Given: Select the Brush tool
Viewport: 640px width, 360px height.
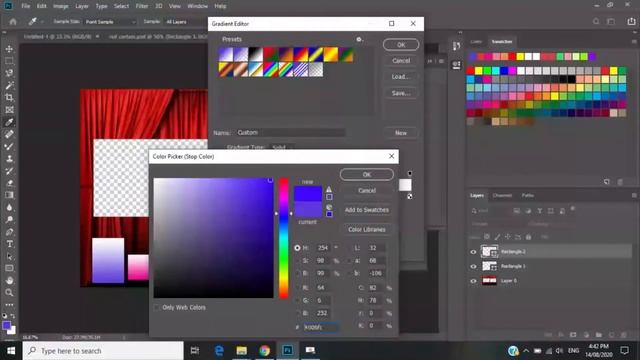Looking at the screenshot, I should [x=9, y=147].
